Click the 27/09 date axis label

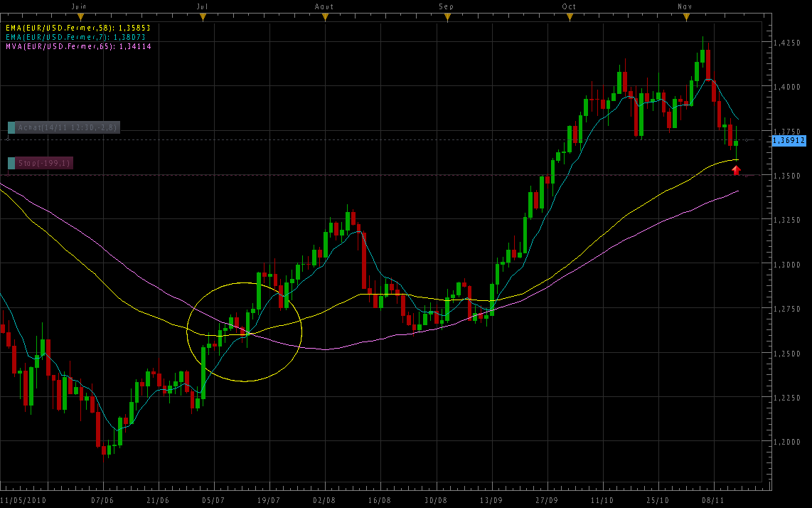pos(546,501)
